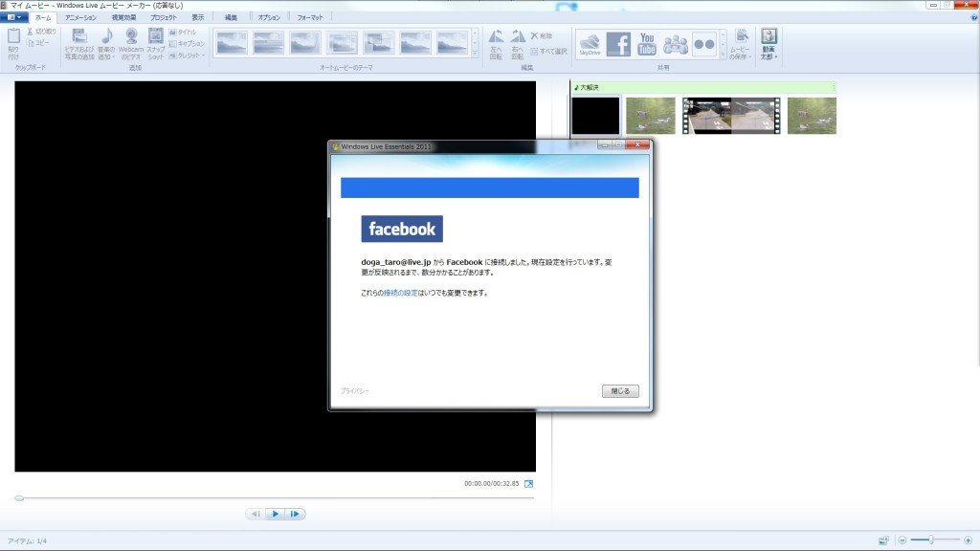Select the fifth AutoMovie theme thumbnail

379,43
